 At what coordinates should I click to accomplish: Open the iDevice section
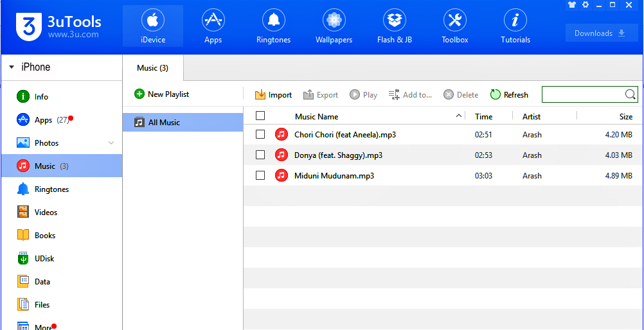[x=153, y=26]
